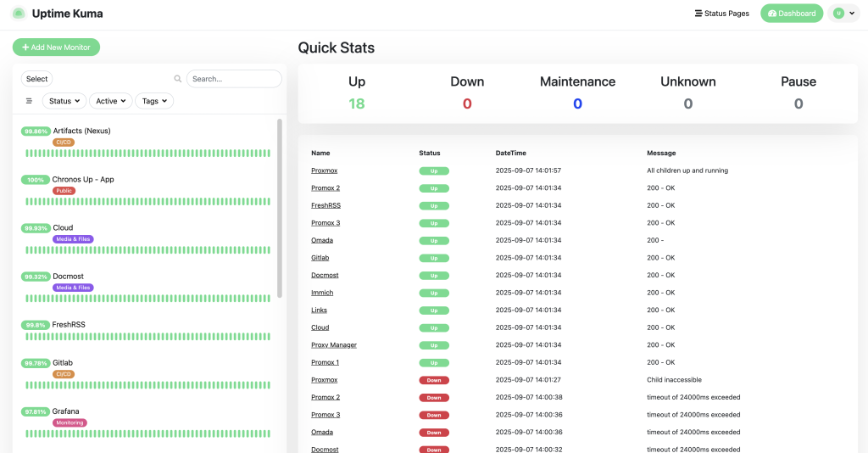Click the 99.8% uptime badge
This screenshot has height=453, width=868.
pos(36,325)
